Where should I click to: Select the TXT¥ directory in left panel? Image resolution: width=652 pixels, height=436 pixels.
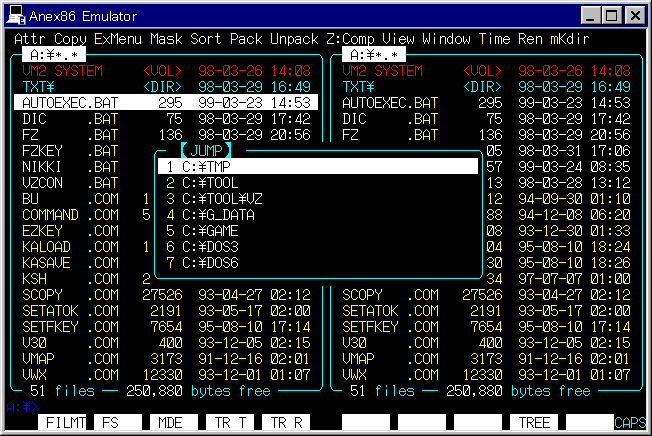tap(42, 87)
